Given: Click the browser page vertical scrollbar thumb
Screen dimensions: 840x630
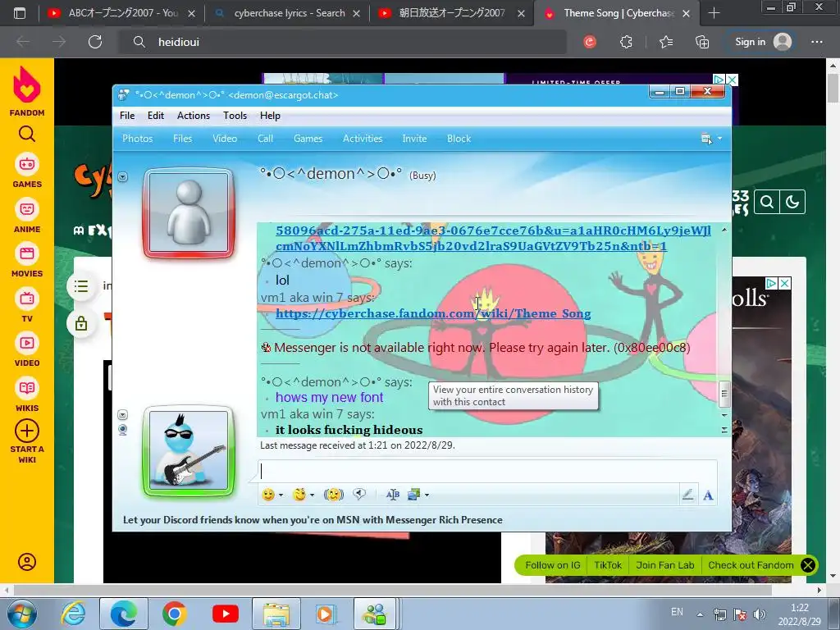Looking at the screenshot, I should click(833, 89).
